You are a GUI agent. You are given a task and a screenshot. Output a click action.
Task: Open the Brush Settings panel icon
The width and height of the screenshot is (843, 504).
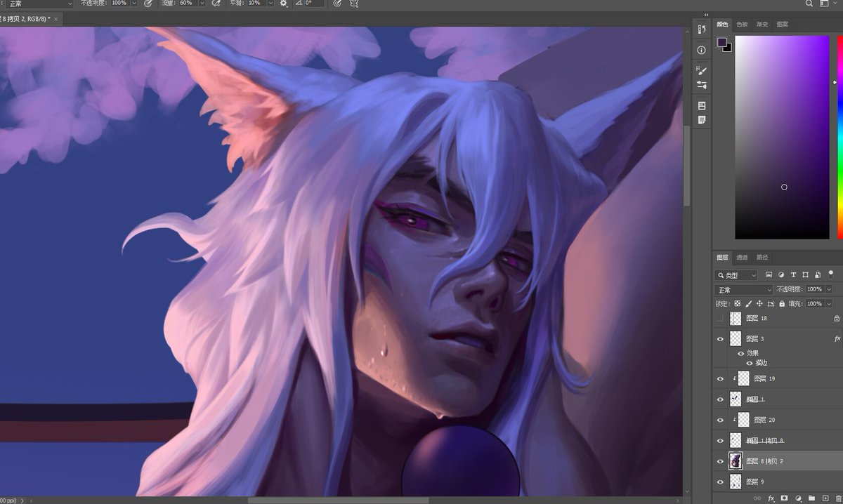point(701,85)
